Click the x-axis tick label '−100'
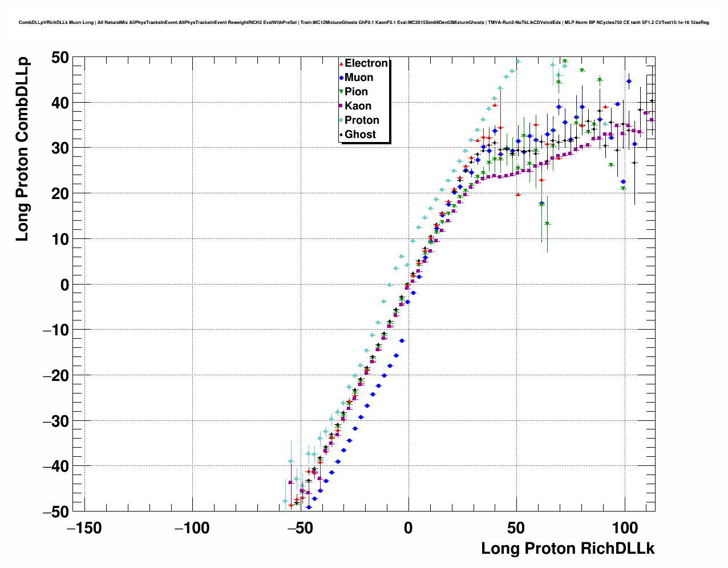The height and width of the screenshot is (568, 728). pos(192,528)
